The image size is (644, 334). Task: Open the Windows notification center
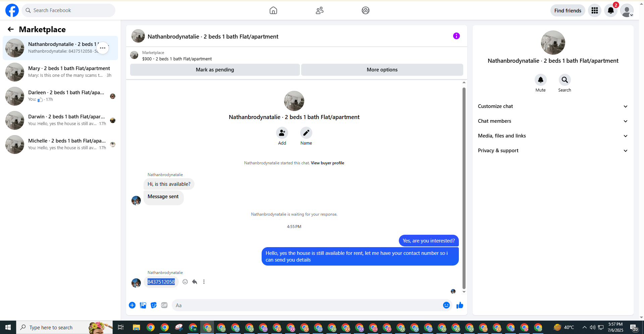pyautogui.click(x=634, y=327)
